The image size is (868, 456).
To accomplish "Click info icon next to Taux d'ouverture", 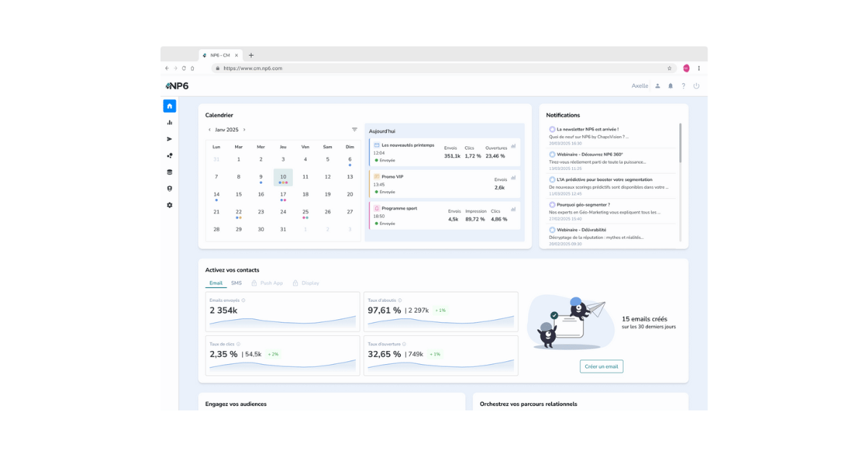I will coord(404,344).
